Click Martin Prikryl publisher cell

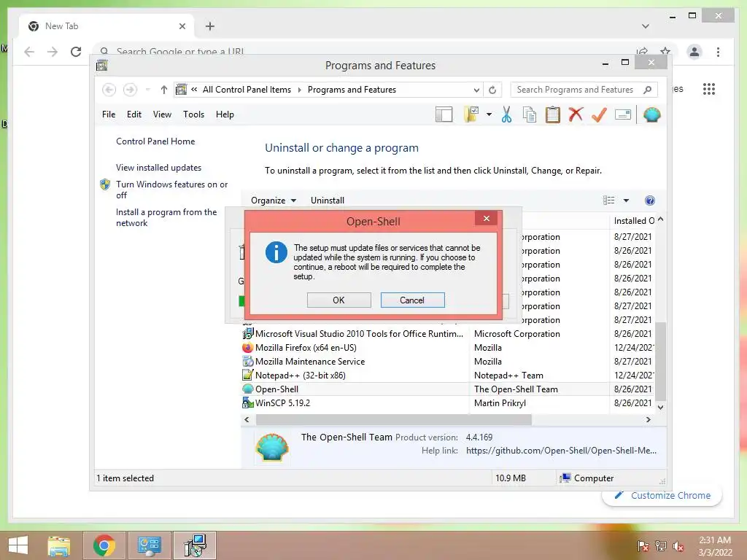tap(500, 402)
